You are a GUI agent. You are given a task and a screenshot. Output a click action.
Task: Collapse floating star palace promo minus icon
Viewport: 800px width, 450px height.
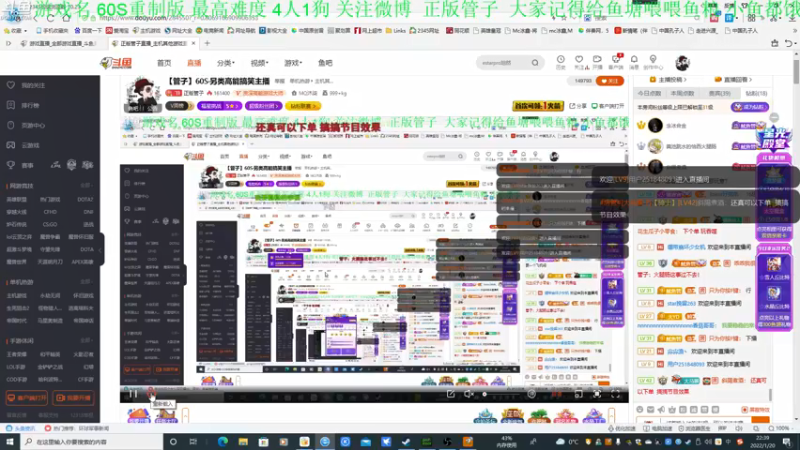pyautogui.click(x=774, y=117)
